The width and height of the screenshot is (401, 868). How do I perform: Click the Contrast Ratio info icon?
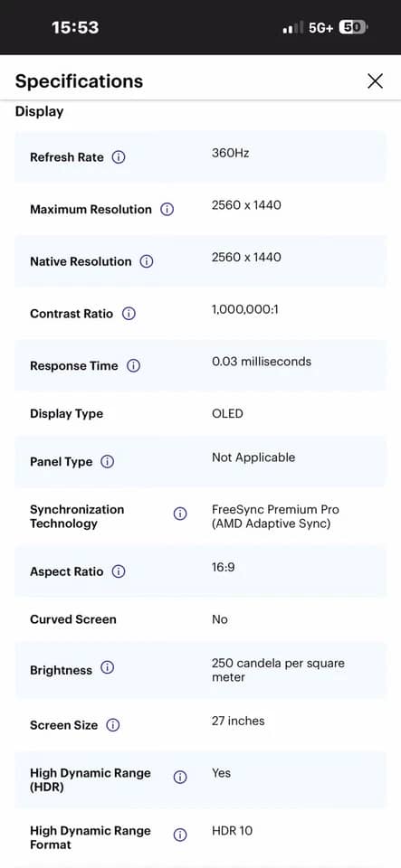(x=128, y=314)
